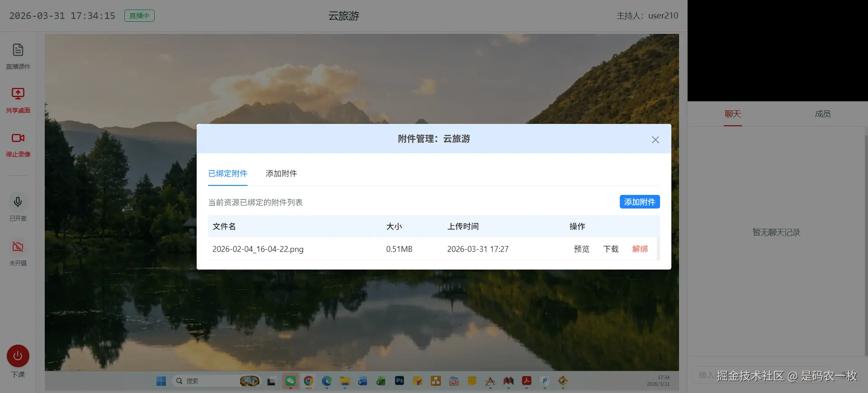Click the 上传时间 column header
The image size is (868, 393).
coord(463,227)
